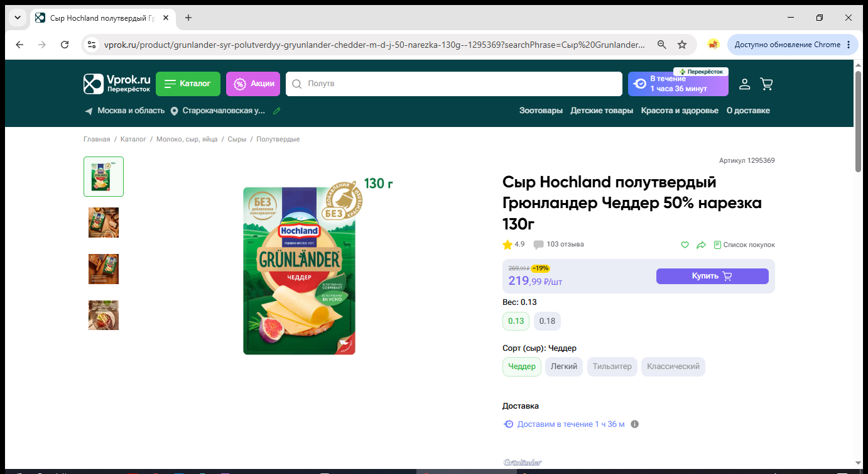The image size is (868, 474).
Task: Open the user profile icon
Action: click(x=744, y=84)
